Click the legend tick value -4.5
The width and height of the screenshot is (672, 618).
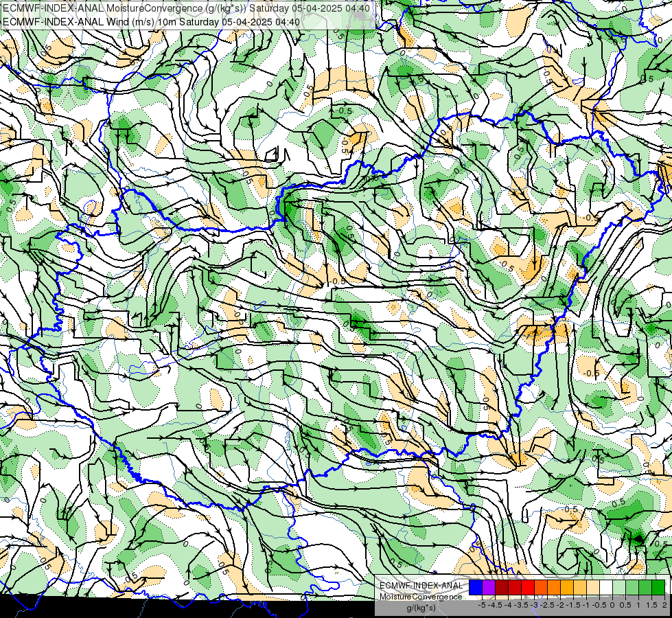click(495, 605)
